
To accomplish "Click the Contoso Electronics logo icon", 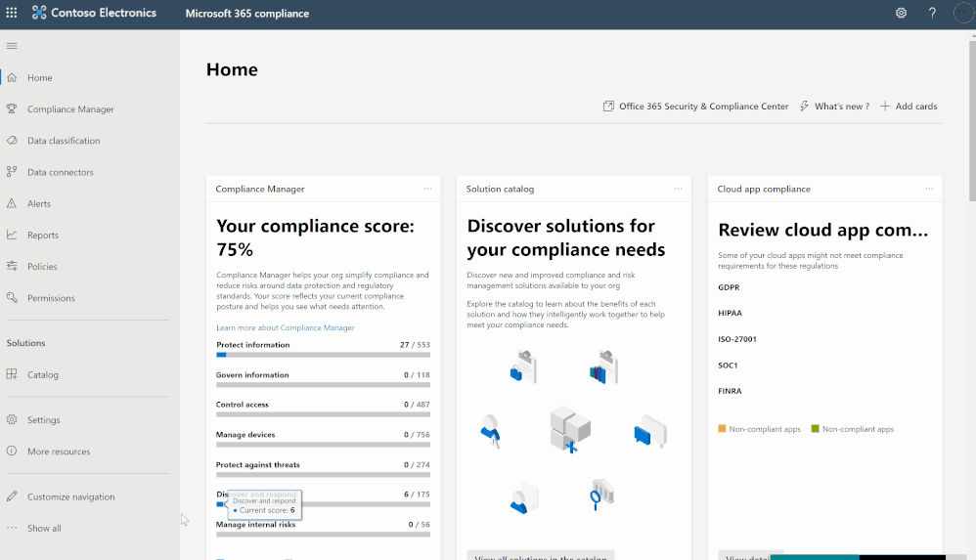I will click(x=39, y=13).
